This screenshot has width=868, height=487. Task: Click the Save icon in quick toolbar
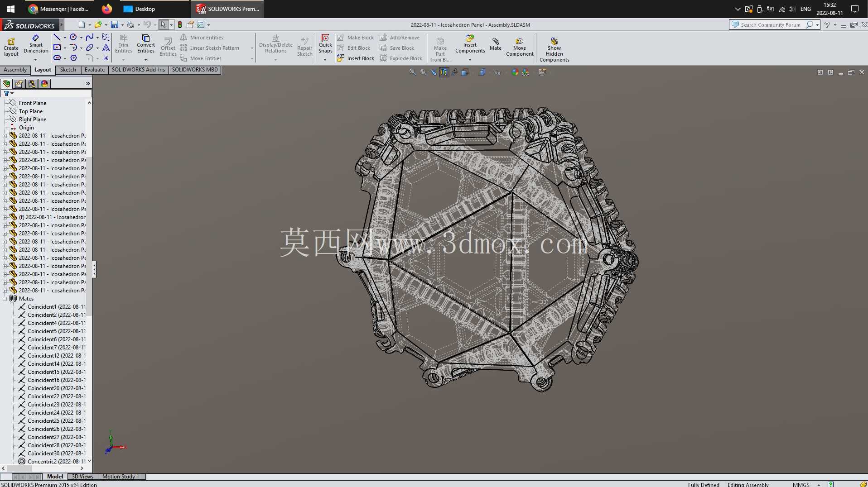click(115, 24)
